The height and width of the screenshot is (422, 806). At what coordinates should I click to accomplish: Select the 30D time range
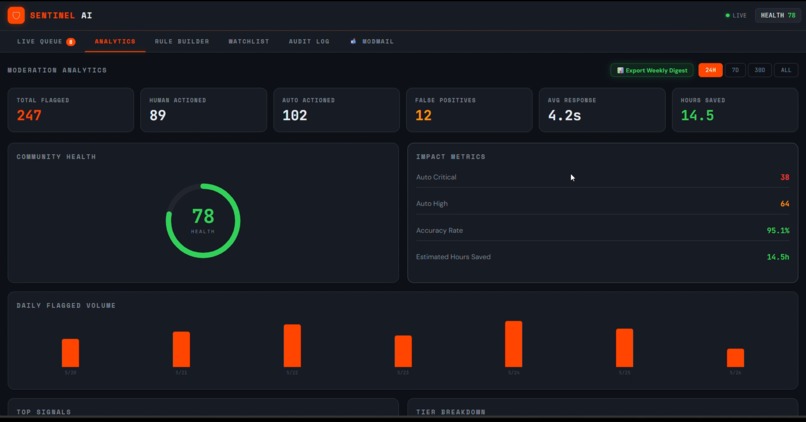[x=760, y=70]
